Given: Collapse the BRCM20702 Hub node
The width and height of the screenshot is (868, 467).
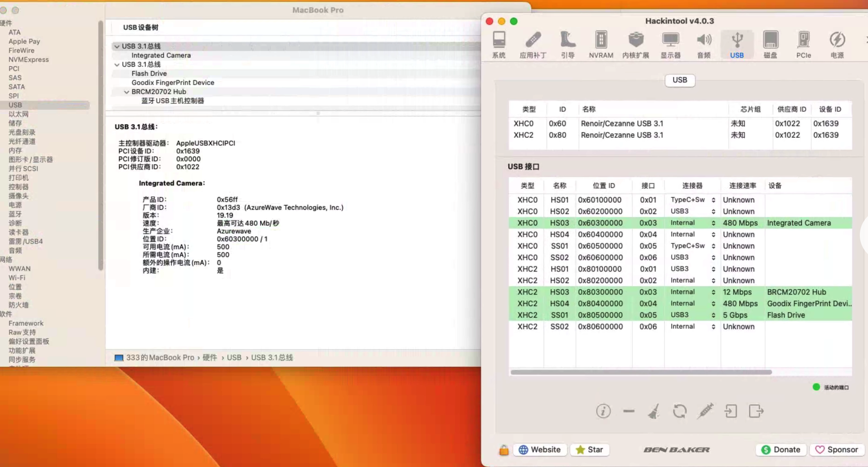Looking at the screenshot, I should pos(127,91).
